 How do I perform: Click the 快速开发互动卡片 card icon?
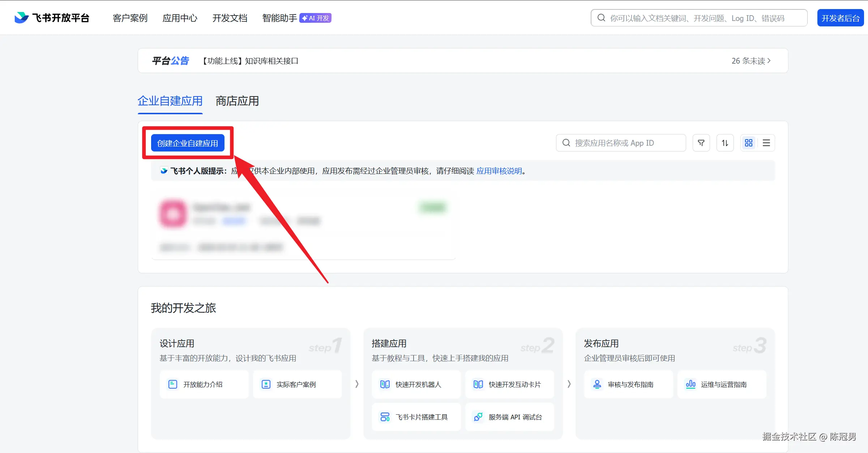478,384
